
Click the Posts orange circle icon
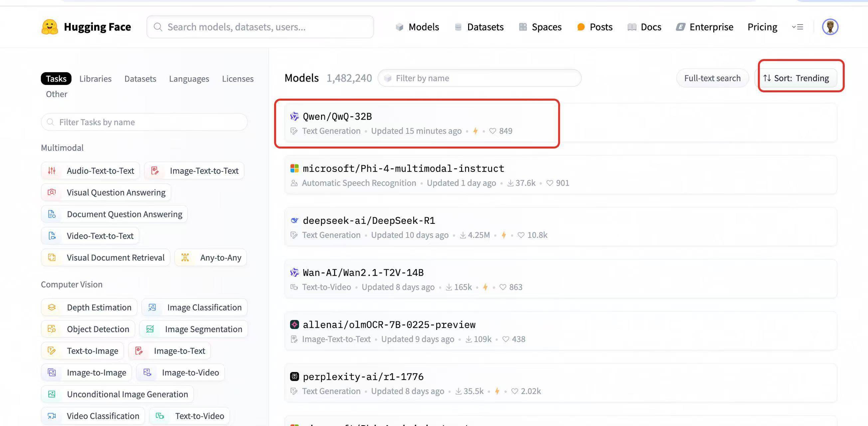581,27
